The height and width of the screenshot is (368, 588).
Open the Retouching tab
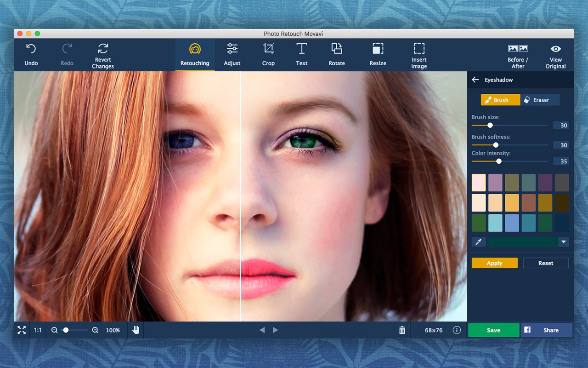(x=195, y=55)
